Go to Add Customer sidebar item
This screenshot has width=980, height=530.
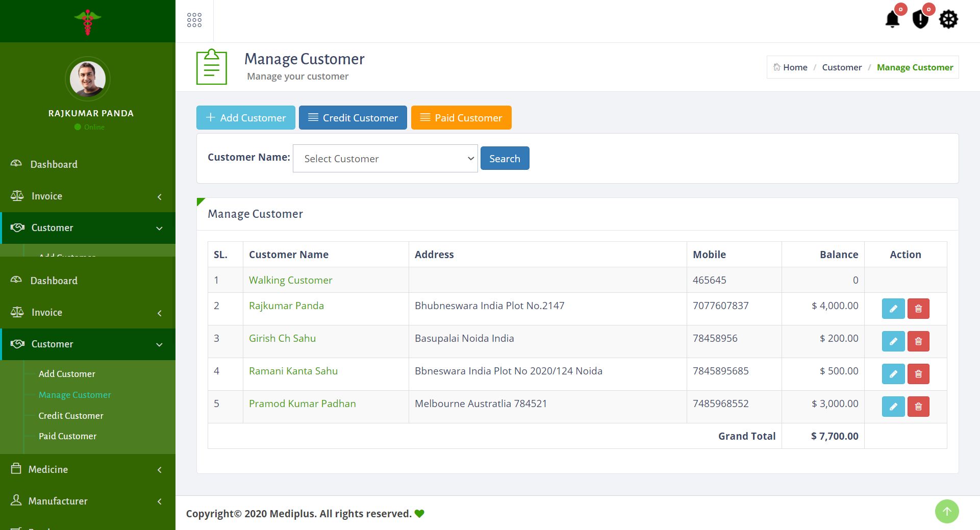click(x=67, y=374)
